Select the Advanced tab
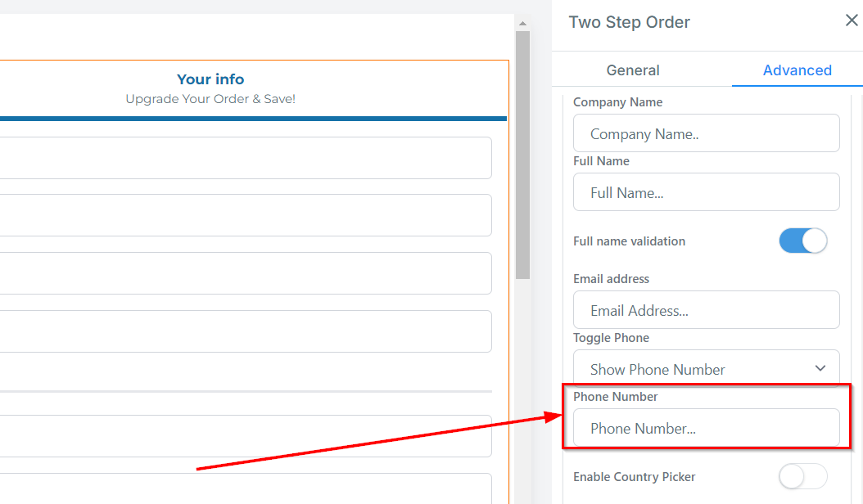The height and width of the screenshot is (504, 863). (797, 70)
